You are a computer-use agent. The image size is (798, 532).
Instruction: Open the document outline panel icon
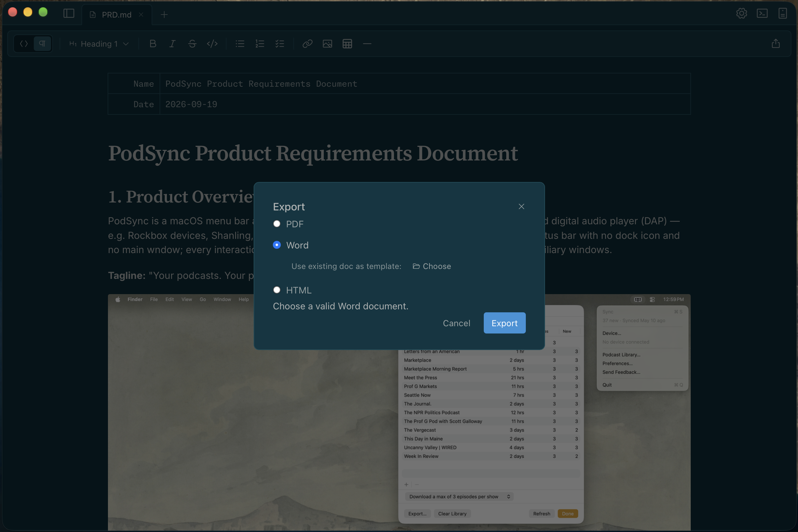click(x=783, y=14)
